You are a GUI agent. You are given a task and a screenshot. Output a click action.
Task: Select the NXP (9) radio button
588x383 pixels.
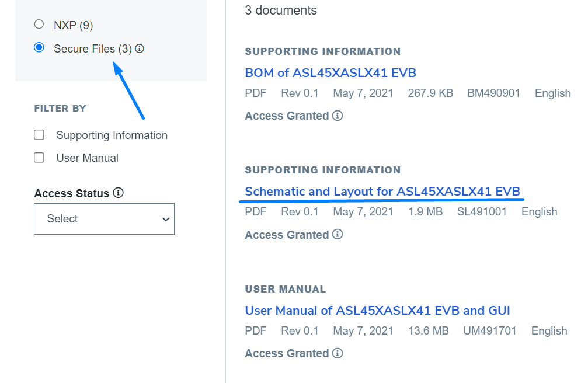[39, 25]
